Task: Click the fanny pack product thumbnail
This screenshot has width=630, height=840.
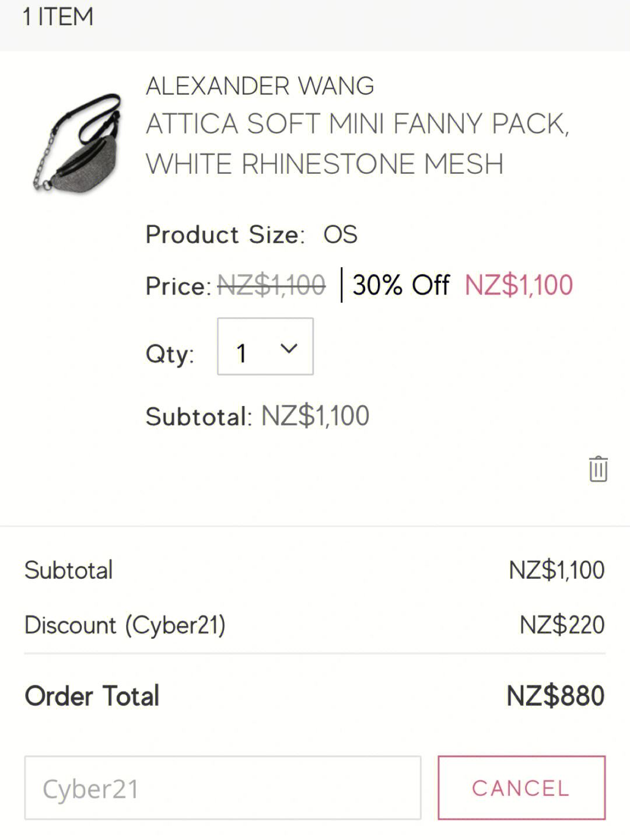Action: tap(78, 143)
